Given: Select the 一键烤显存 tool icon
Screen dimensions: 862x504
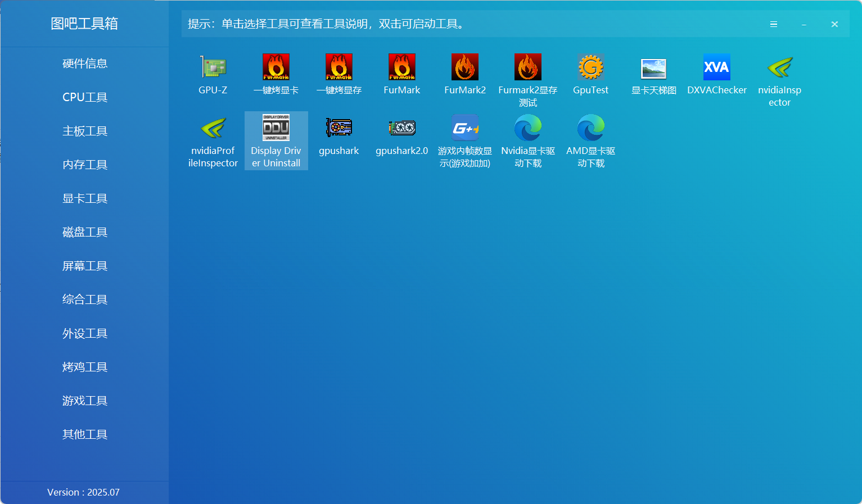Looking at the screenshot, I should 339,67.
